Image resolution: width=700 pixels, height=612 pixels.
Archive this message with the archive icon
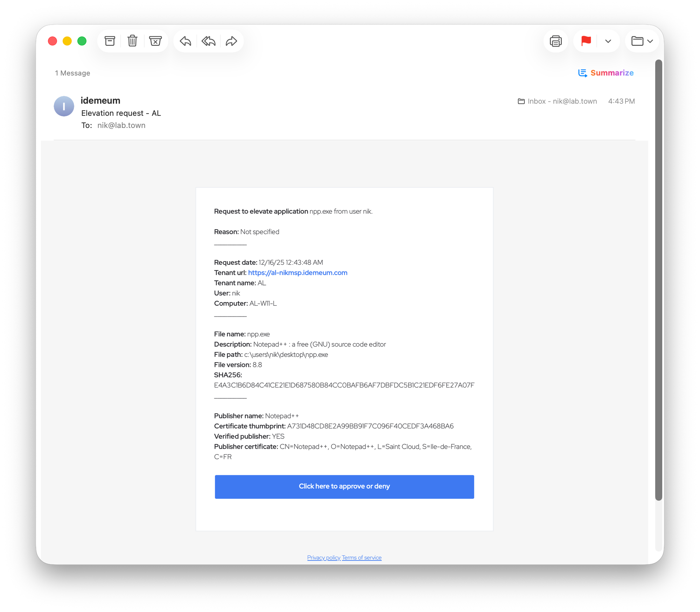coord(110,41)
